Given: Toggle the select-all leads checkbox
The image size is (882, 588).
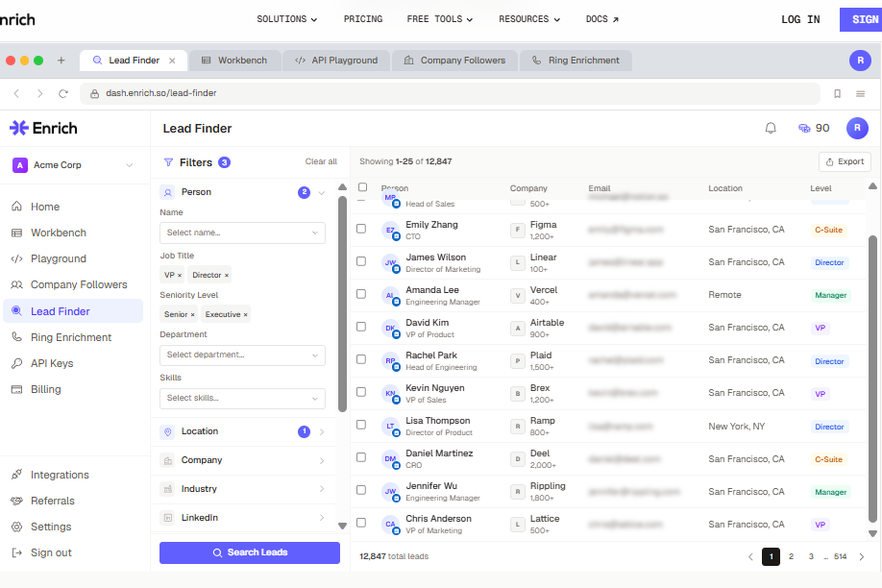Looking at the screenshot, I should click(363, 187).
